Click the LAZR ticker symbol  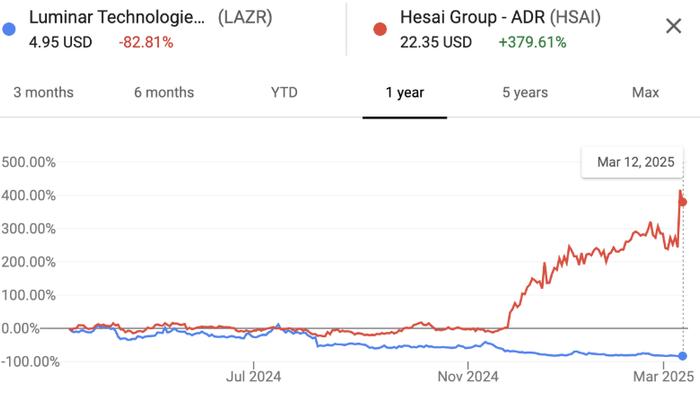coord(245,17)
